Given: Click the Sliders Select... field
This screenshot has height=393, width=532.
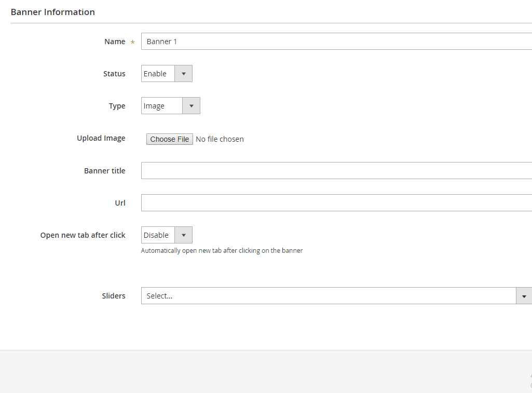Looking at the screenshot, I should pos(328,296).
